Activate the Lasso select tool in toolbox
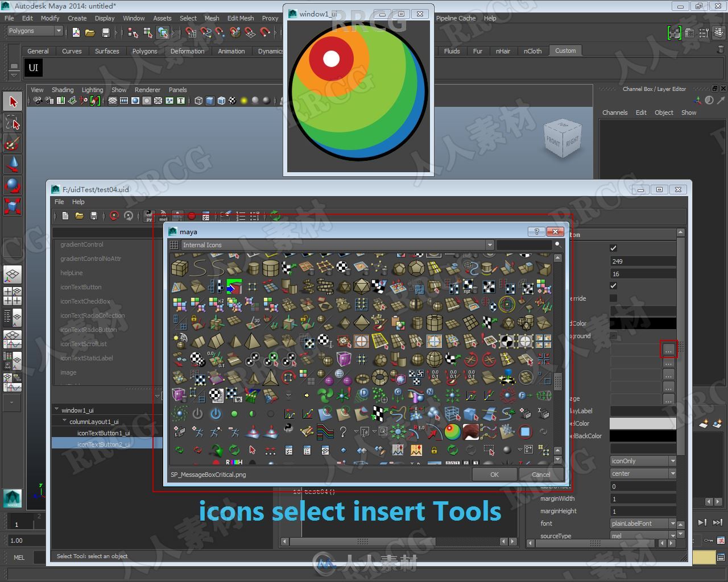Viewport: 728px width, 582px height. tap(13, 122)
